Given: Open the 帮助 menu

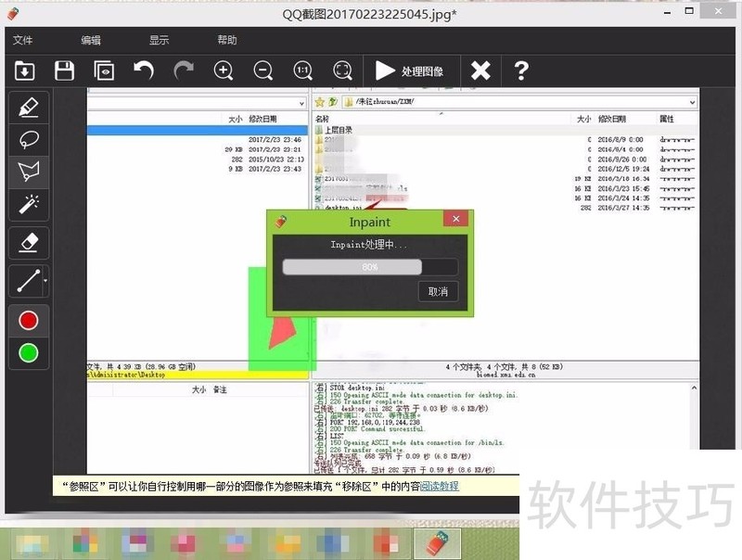Looking at the screenshot, I should (226, 40).
